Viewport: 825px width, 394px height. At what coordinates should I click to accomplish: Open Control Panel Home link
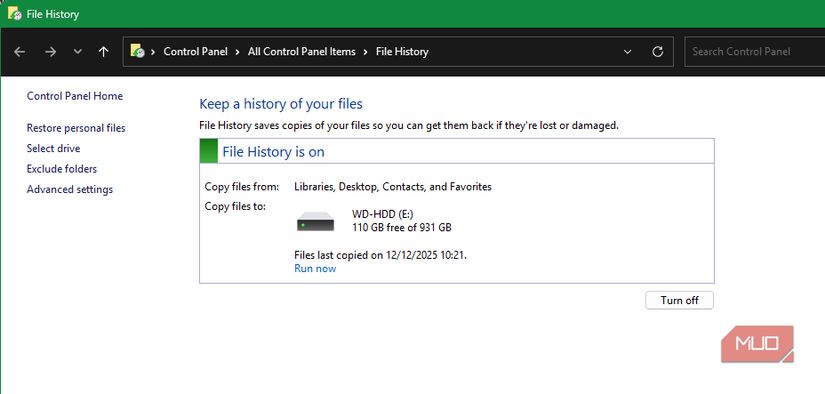pos(75,96)
